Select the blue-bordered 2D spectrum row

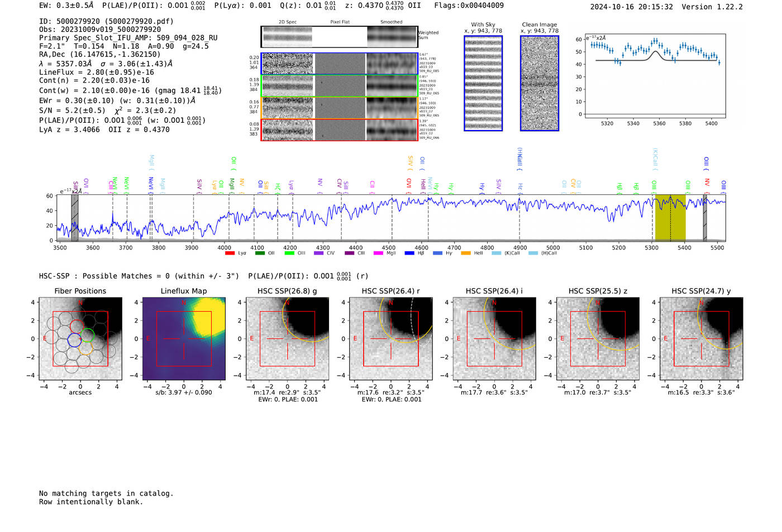click(x=340, y=64)
